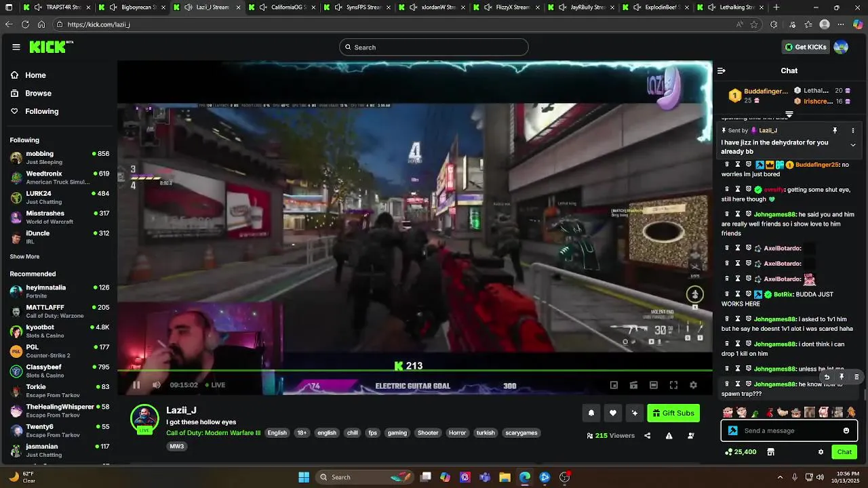Open chat settings gear icon
Image resolution: width=868 pixels, height=488 pixels.
click(x=821, y=451)
